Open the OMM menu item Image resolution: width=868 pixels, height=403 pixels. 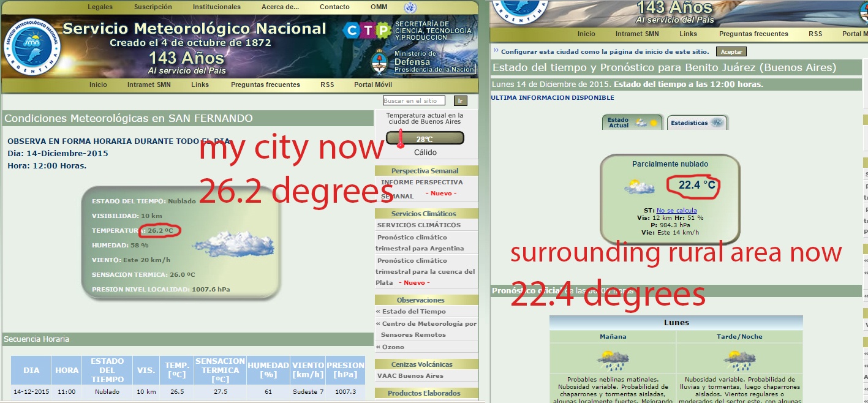pyautogui.click(x=379, y=7)
